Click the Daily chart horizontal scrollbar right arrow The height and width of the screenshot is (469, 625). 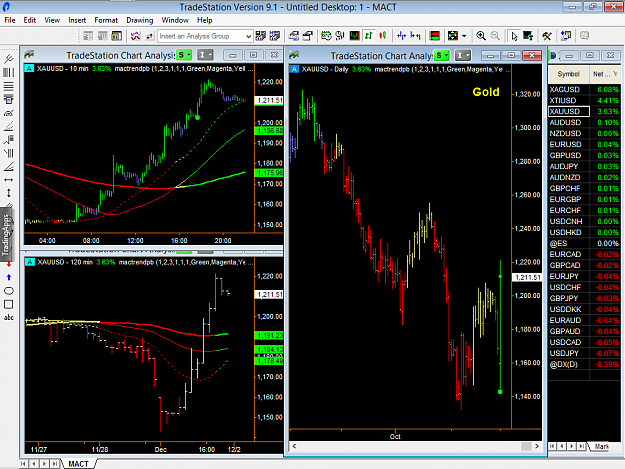point(537,446)
